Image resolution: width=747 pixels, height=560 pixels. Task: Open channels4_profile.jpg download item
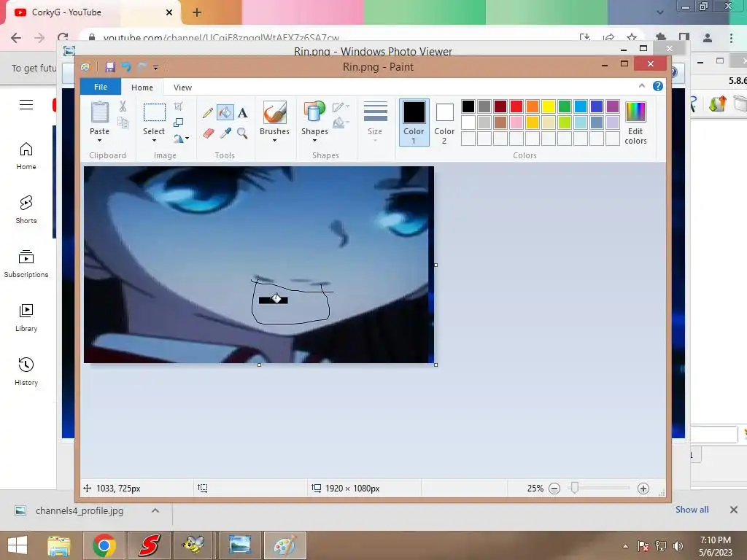[x=80, y=510]
